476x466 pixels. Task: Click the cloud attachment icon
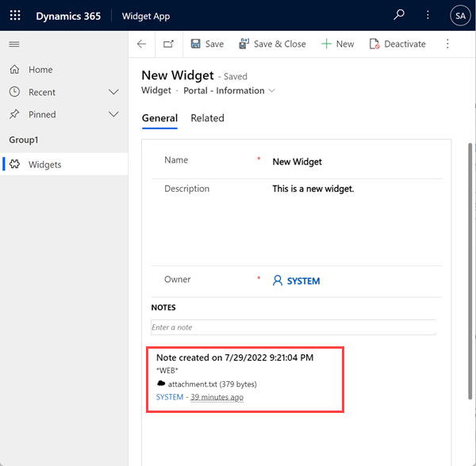point(161,384)
